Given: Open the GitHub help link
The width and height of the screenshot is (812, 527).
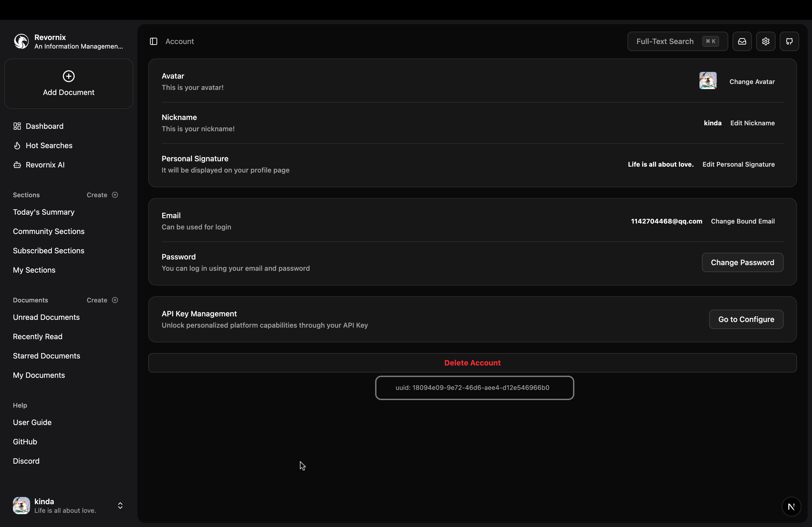Looking at the screenshot, I should coord(25,442).
